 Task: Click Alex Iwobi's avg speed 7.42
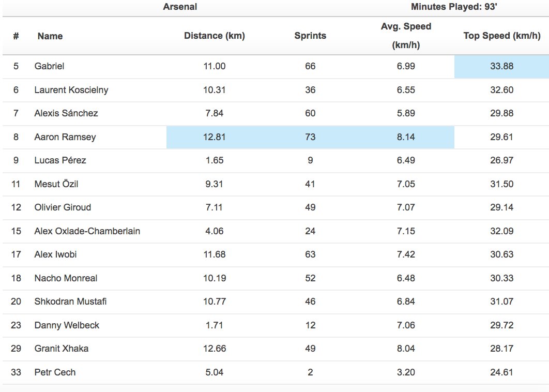(x=406, y=254)
